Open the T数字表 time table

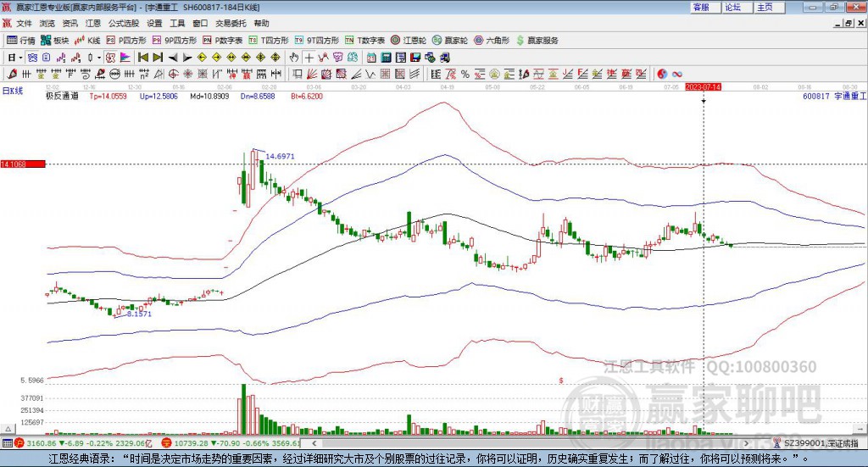coord(364,41)
